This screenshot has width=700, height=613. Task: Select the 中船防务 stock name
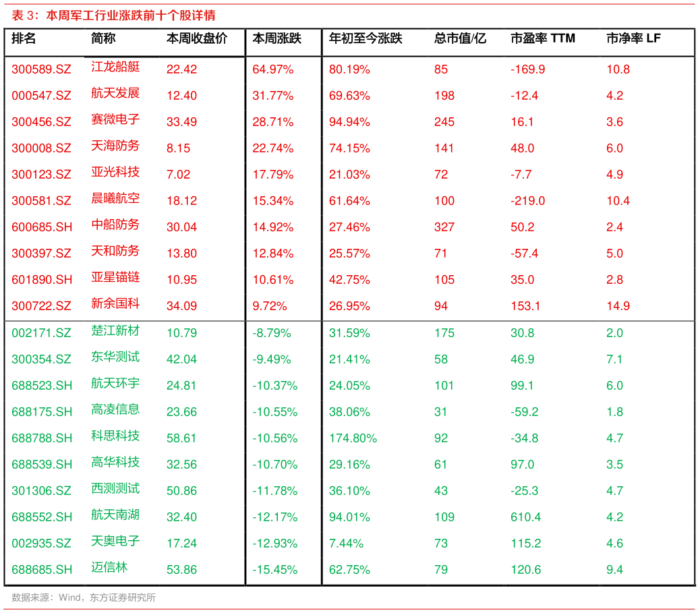[115, 225]
